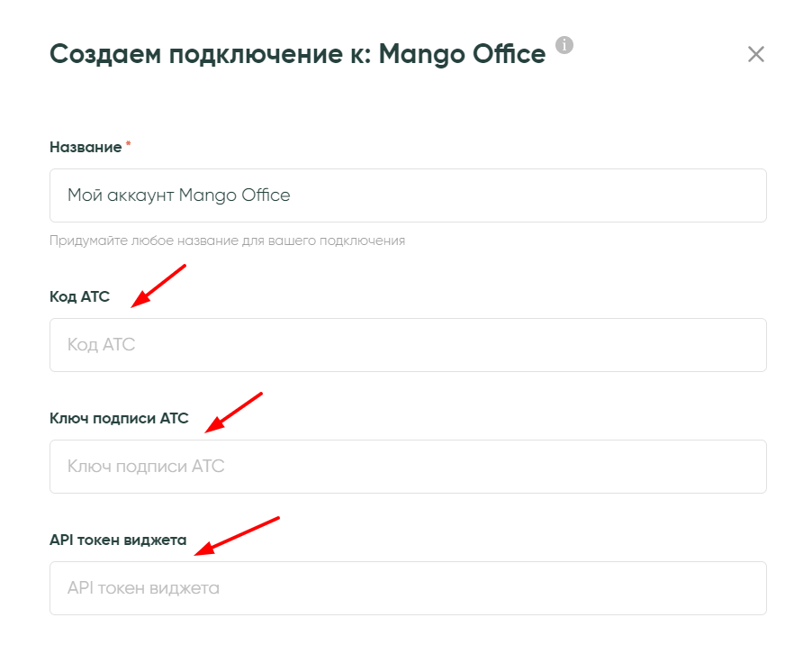The width and height of the screenshot is (812, 654).
Task: Click the Название field label
Action: pyautogui.click(x=85, y=147)
